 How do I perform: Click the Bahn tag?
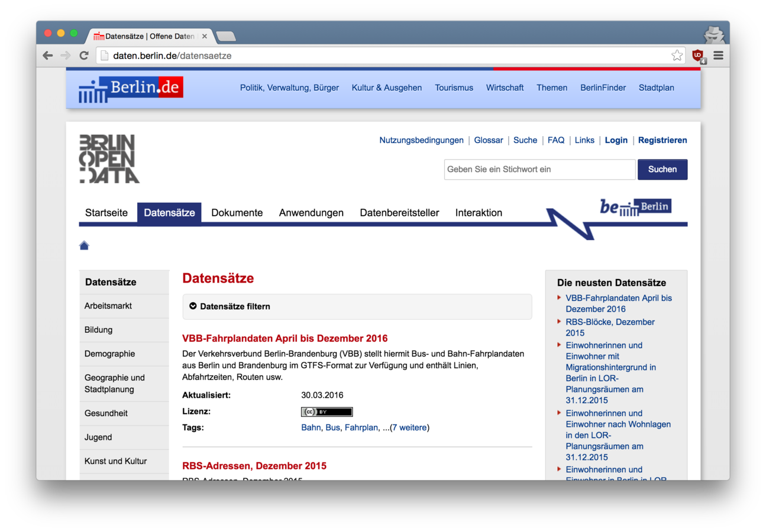coord(311,428)
